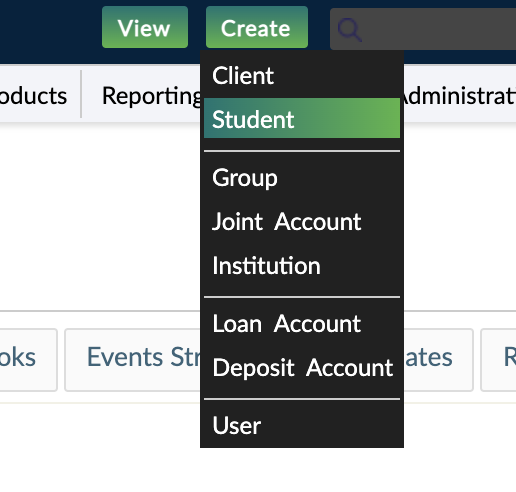The height and width of the screenshot is (492, 516).
Task: Open the Reporting navigation item
Action: point(151,96)
